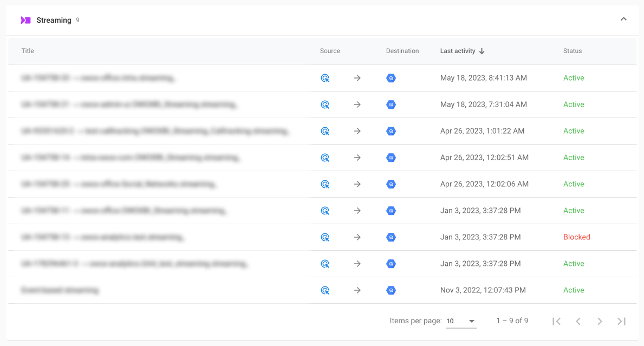Click the date May 18, 2023, 8:41:13 AM
The image size is (644, 346).
pyautogui.click(x=484, y=77)
